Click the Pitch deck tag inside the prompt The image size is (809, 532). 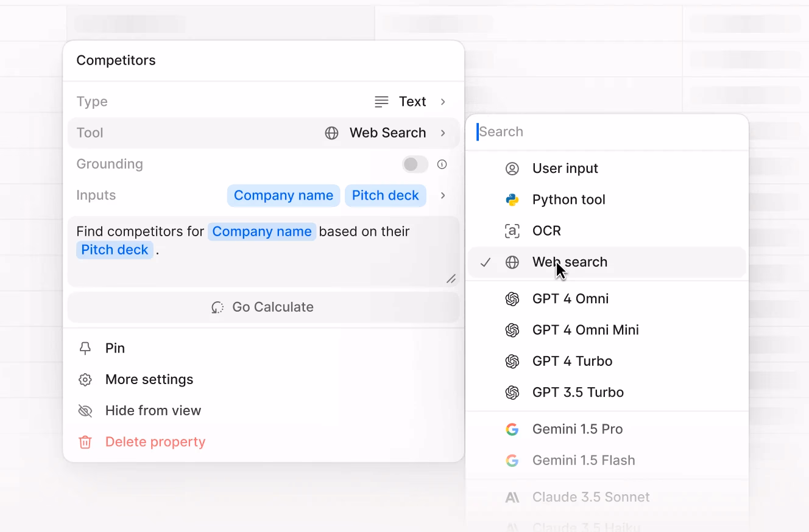(x=115, y=250)
